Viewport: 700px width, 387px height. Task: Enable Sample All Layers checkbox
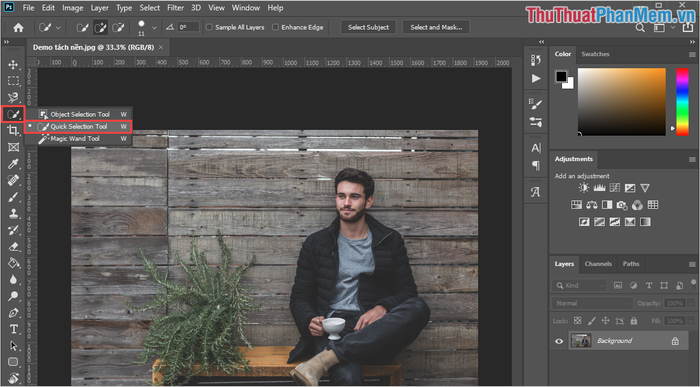(x=209, y=27)
